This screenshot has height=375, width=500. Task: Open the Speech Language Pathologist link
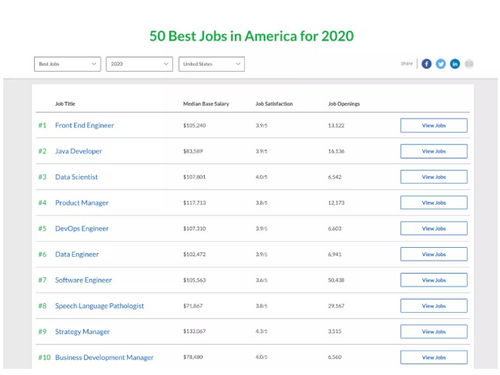point(99,306)
